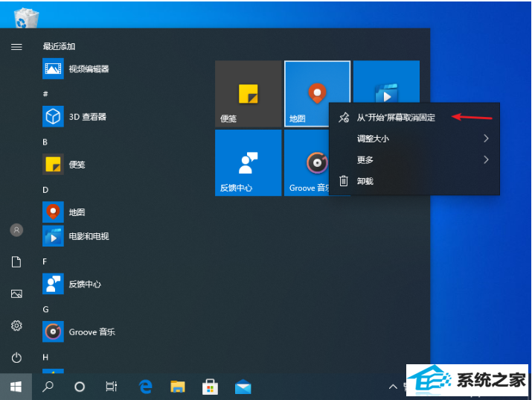The image size is (532, 400).
Task: Click the Windows Start button
Action: (x=16, y=387)
